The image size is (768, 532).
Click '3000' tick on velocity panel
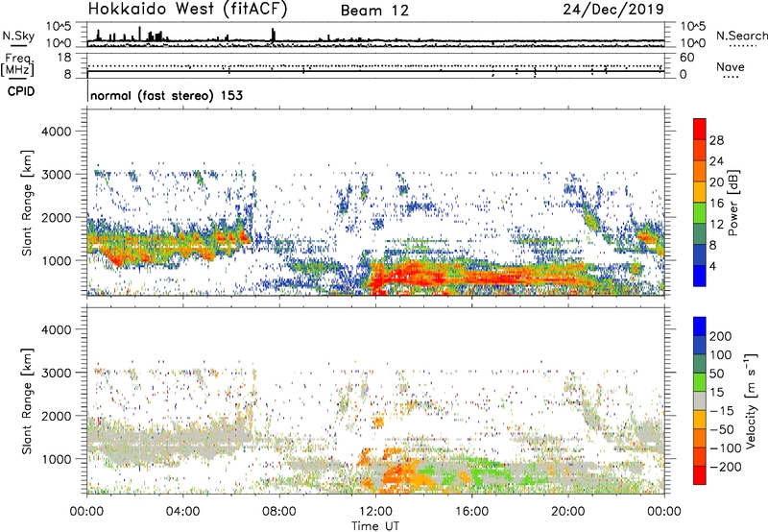[57, 373]
